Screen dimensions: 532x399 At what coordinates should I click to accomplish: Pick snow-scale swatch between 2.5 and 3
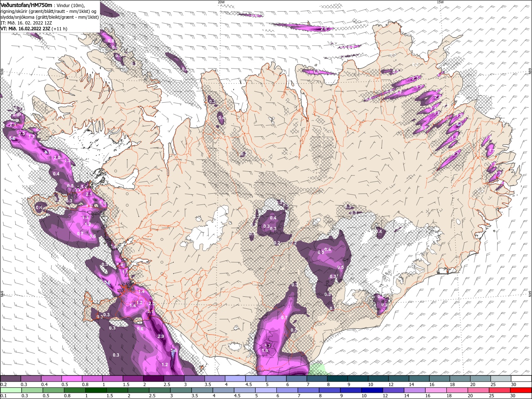(173, 379)
